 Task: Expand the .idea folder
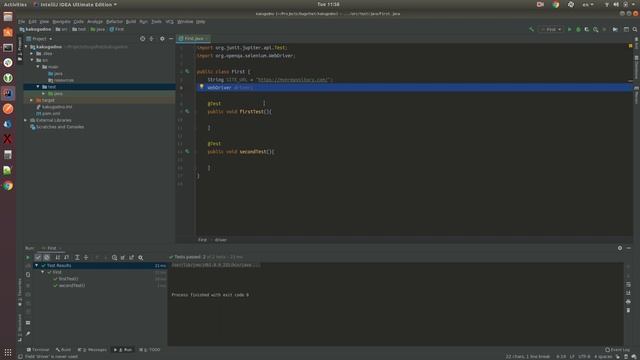[x=32, y=53]
